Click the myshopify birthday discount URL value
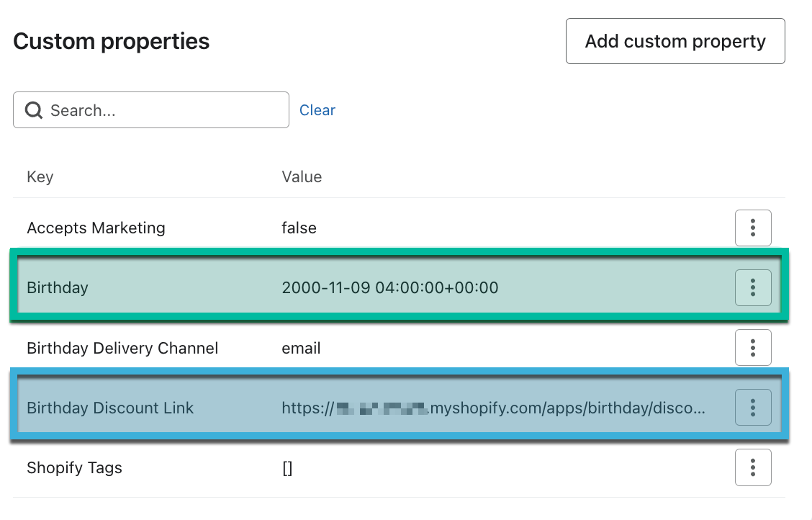 pos(494,408)
